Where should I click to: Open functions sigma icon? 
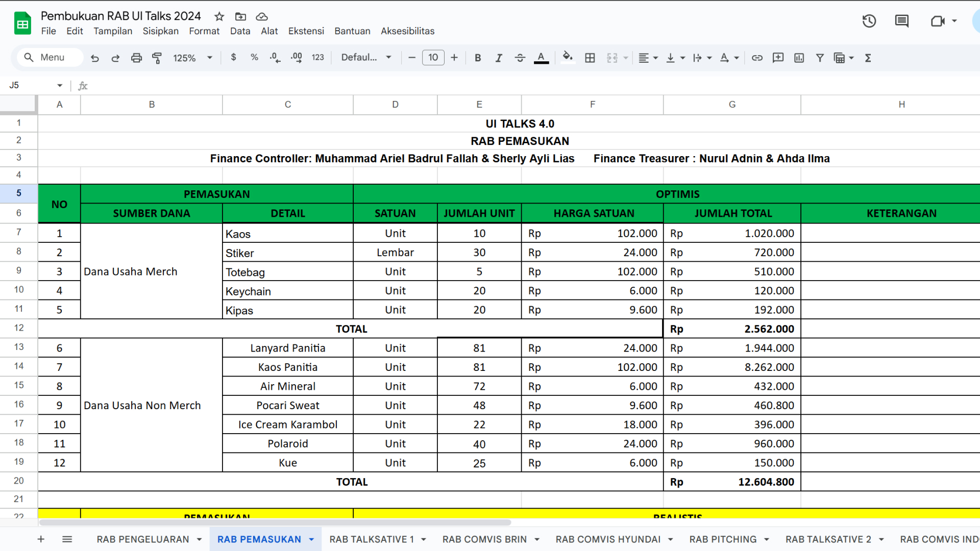point(868,58)
